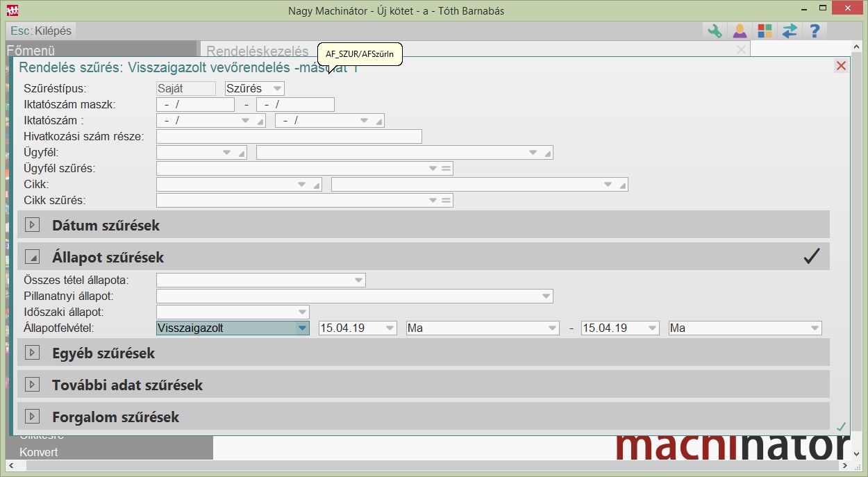
Task: Open the Visszaigazolt Állapotfelvétel dropdown
Action: (302, 328)
